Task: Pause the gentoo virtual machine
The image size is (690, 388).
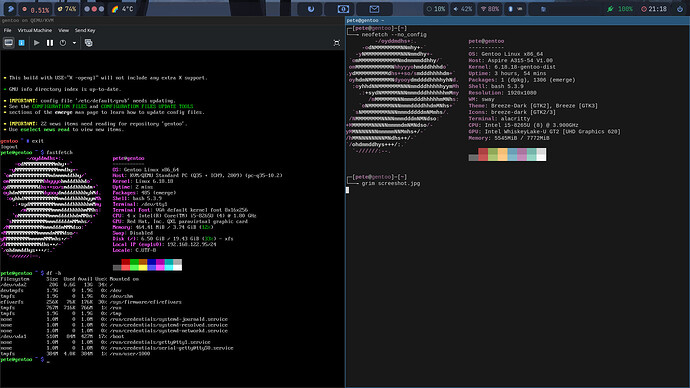Action: point(50,43)
